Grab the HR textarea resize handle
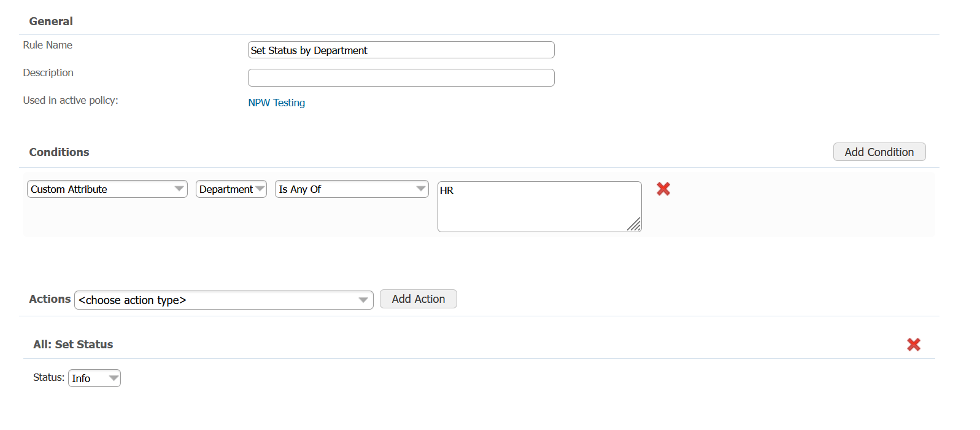 [x=635, y=225]
